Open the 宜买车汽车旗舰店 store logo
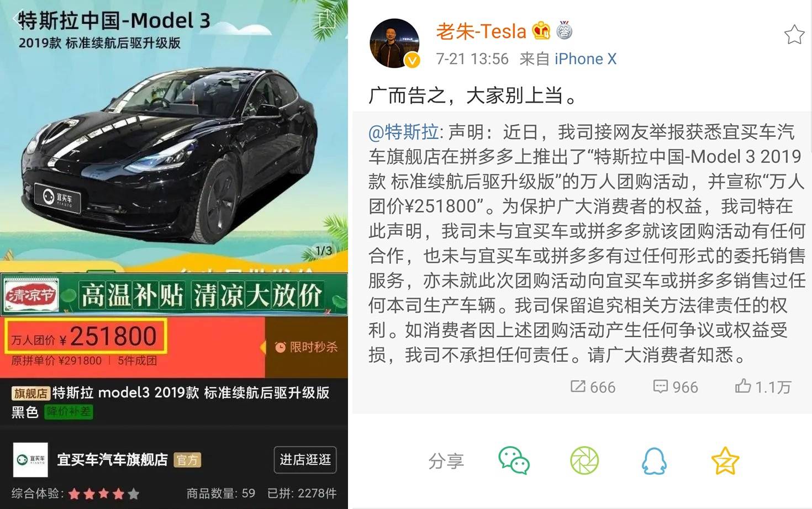The height and width of the screenshot is (509, 812). tap(30, 460)
